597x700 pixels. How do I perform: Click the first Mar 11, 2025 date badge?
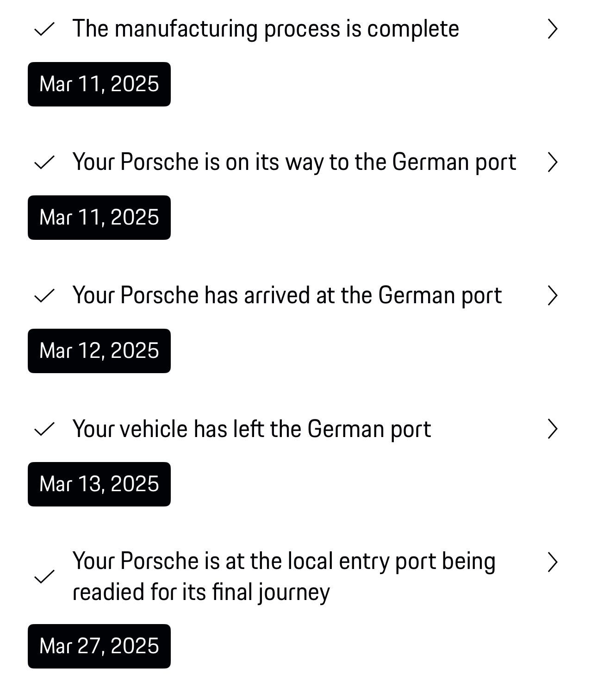coord(99,84)
